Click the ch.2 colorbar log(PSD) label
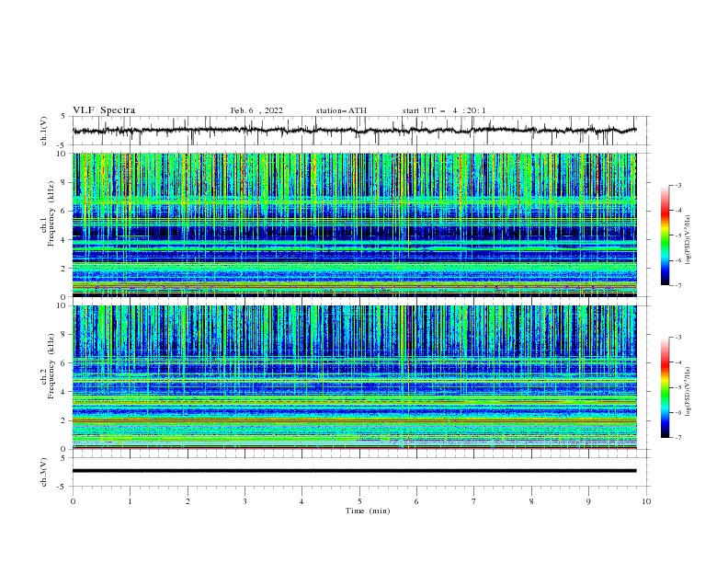 pyautogui.click(x=688, y=392)
